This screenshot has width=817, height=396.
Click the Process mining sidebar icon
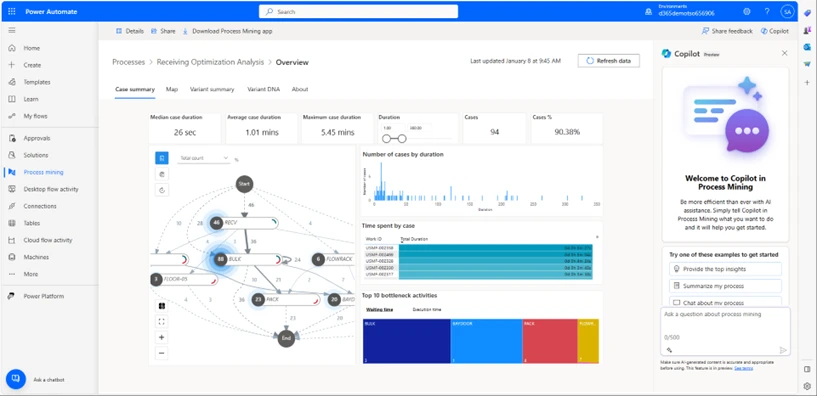12,172
